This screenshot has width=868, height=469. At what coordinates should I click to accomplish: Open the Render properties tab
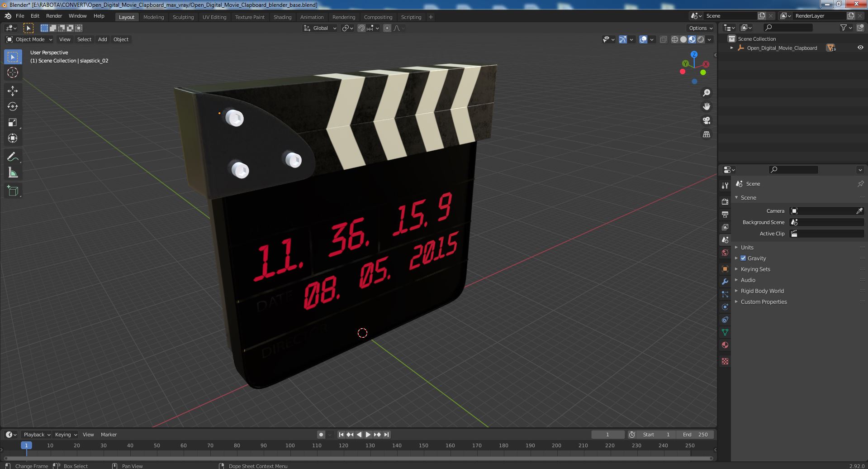point(725,201)
